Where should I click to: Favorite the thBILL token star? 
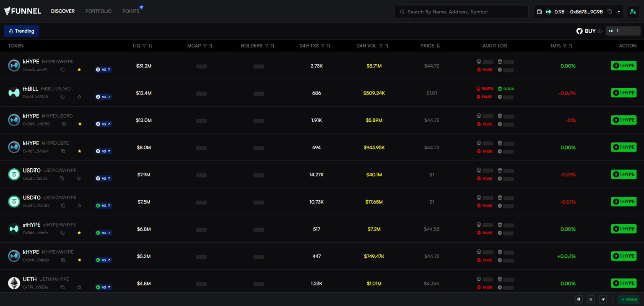(x=79, y=97)
